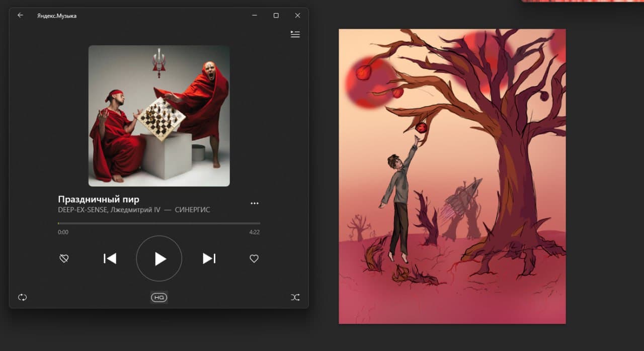The image size is (644, 351).
Task: Click the track progress bar
Action: tap(159, 223)
